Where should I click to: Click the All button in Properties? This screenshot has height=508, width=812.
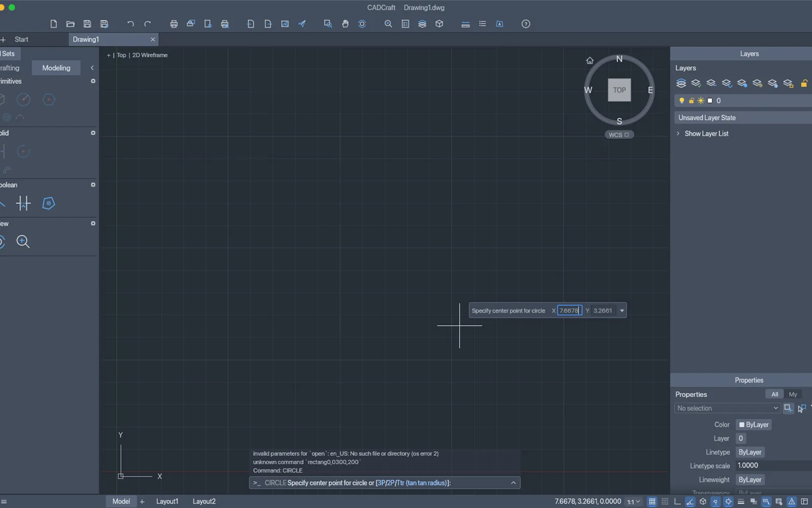pos(774,394)
